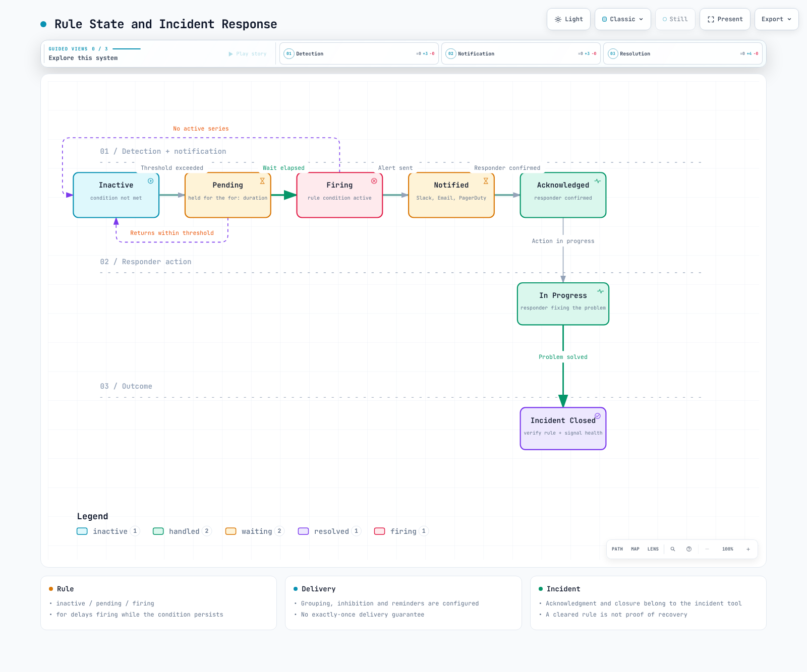Click the sun icon in Light button
The height and width of the screenshot is (672, 807).
click(558, 19)
